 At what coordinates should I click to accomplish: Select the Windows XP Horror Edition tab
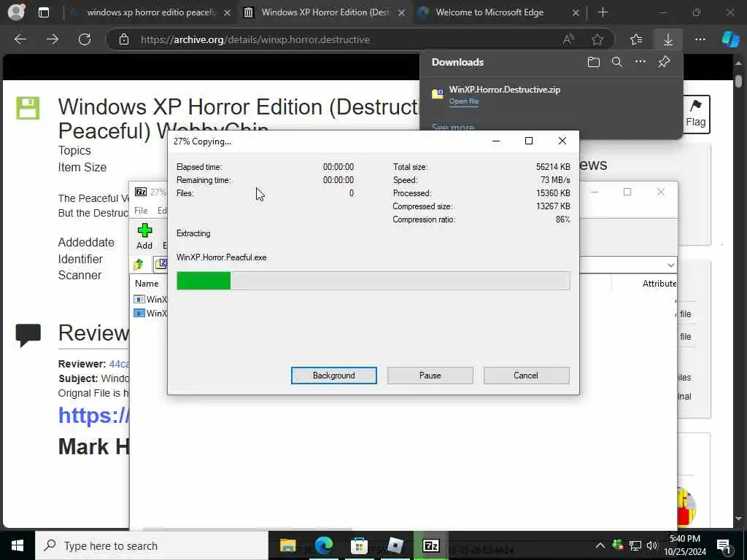325,12
